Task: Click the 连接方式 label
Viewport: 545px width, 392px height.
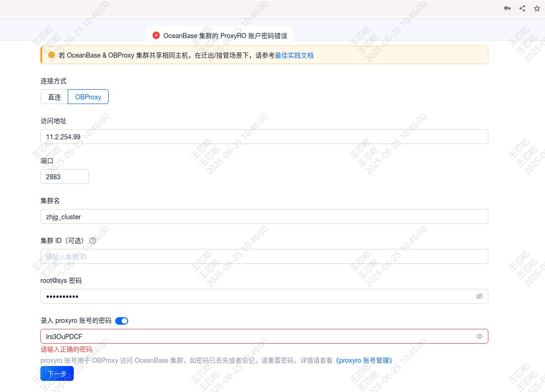Action: click(53, 81)
